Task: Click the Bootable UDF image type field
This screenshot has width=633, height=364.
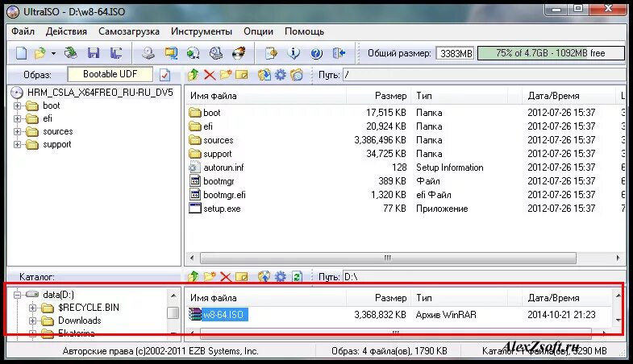Action: tap(110, 74)
